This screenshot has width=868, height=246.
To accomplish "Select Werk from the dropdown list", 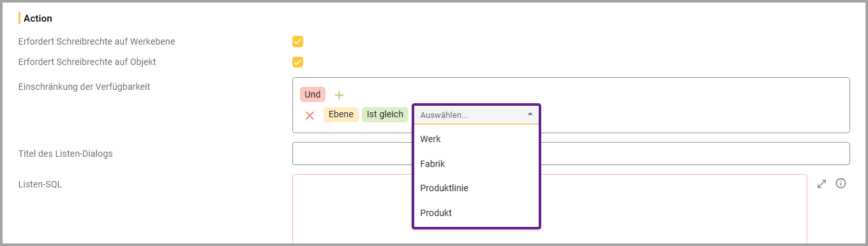I will (x=477, y=139).
